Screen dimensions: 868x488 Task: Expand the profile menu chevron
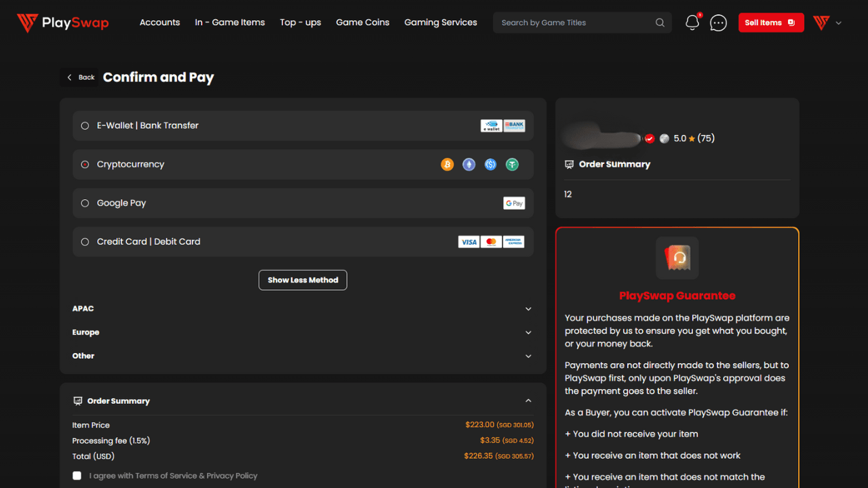pos(839,23)
